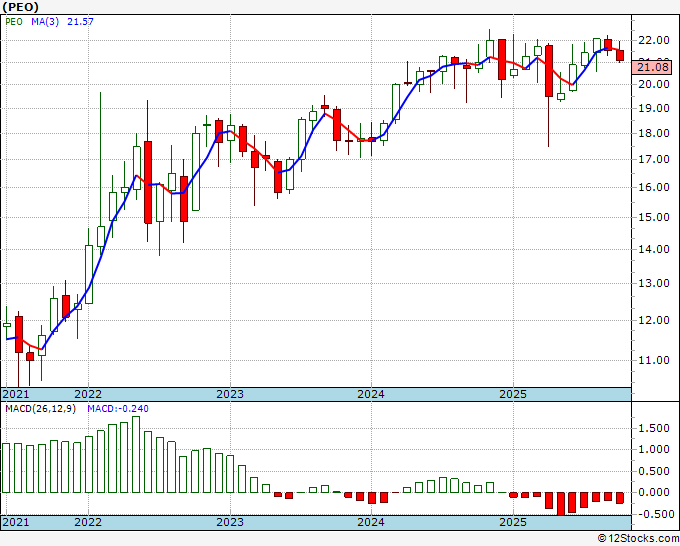This screenshot has width=680, height=546.
Task: Click 2022 on the MACD timeline
Action: click(x=88, y=522)
